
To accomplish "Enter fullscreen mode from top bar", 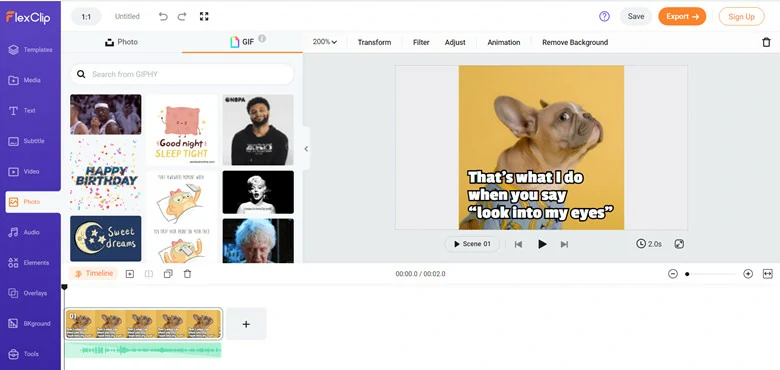I will pyautogui.click(x=204, y=16).
